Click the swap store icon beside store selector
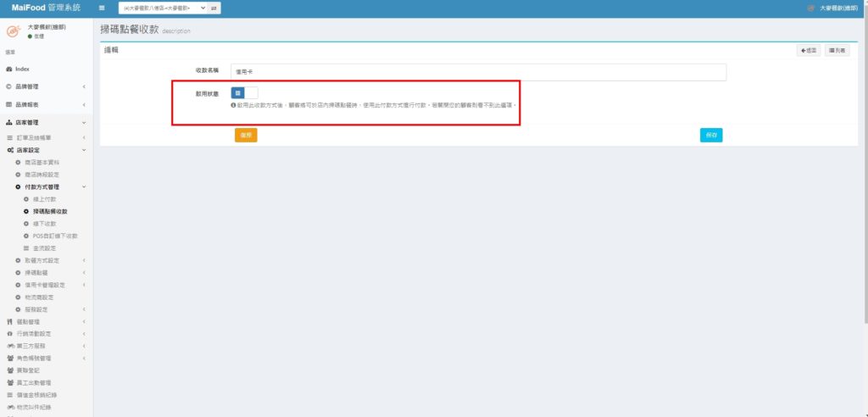This screenshot has height=417, width=868. click(214, 8)
